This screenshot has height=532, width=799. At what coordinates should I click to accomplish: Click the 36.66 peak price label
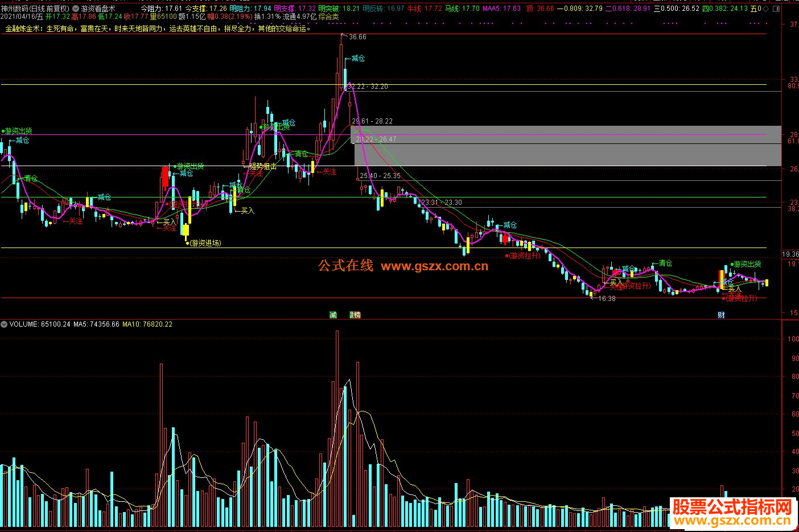tap(357, 37)
